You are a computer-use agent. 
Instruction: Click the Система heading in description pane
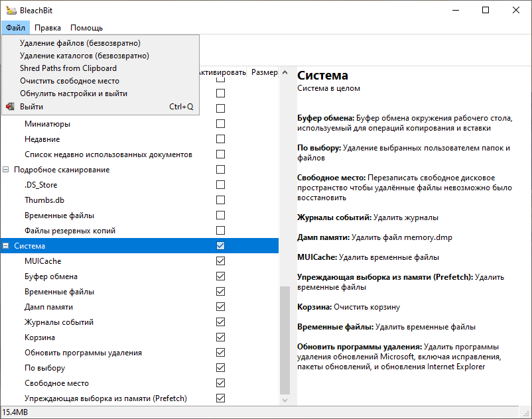[x=322, y=76]
